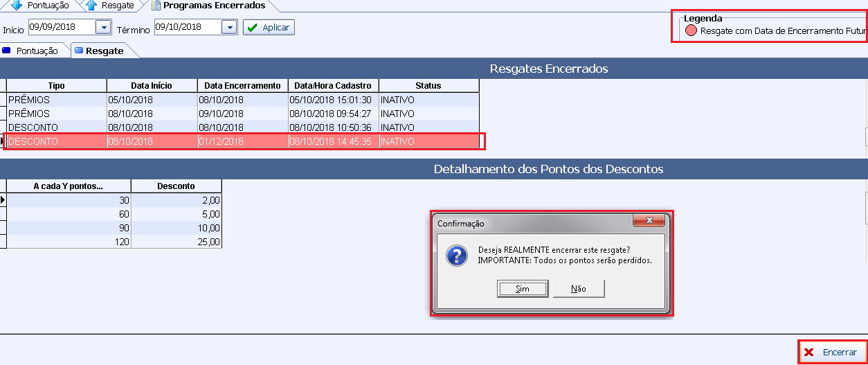
Task: Close the Confirmação dialog with X
Action: point(649,221)
